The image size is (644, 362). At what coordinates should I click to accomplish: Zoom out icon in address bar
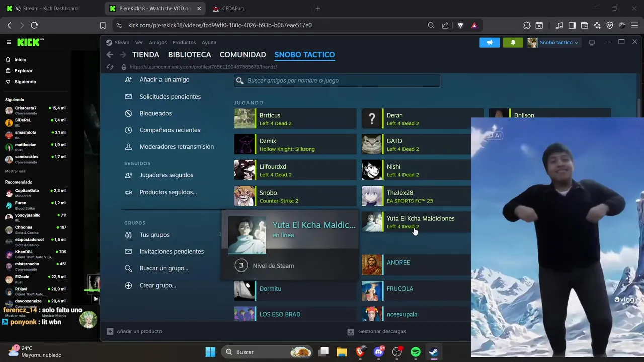coord(431,25)
